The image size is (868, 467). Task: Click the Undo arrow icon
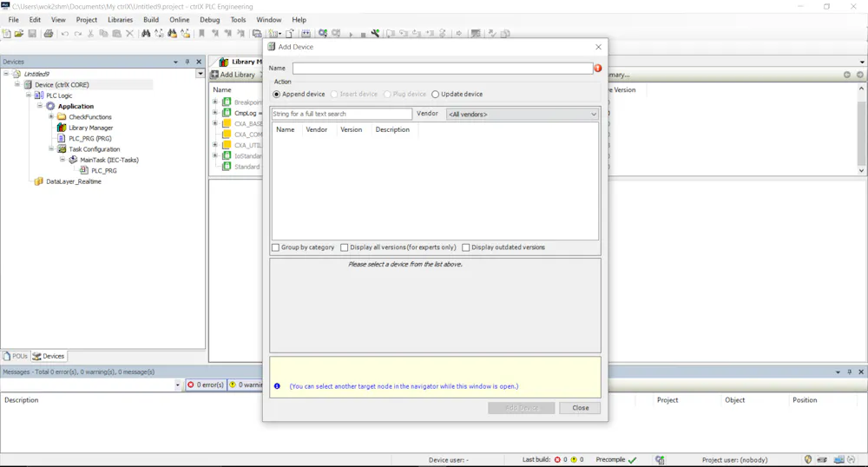pyautogui.click(x=65, y=33)
